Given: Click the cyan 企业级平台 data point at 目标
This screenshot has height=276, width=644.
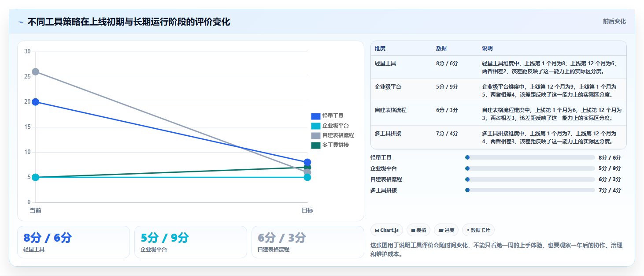Looking at the screenshot, I should (x=307, y=177).
